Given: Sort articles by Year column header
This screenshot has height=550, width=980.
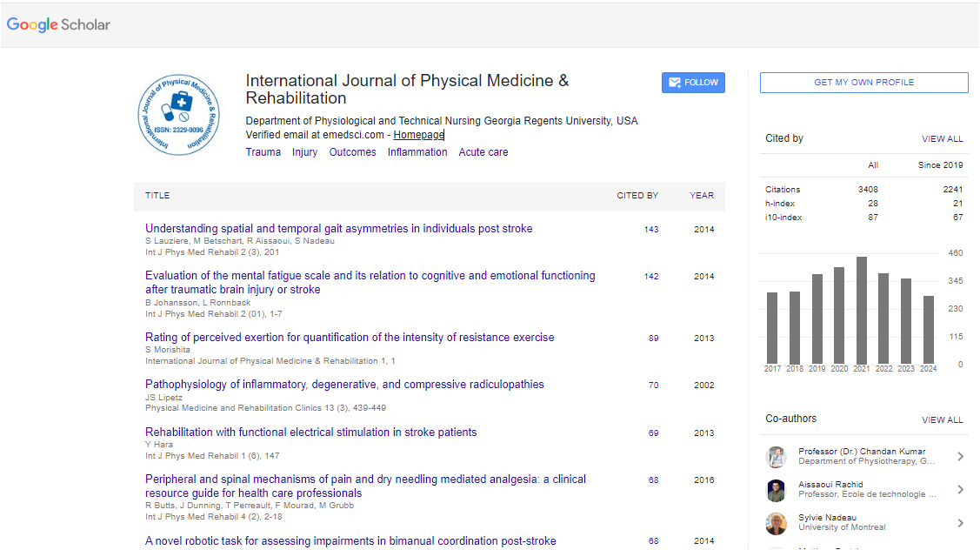Looking at the screenshot, I should coord(702,196).
